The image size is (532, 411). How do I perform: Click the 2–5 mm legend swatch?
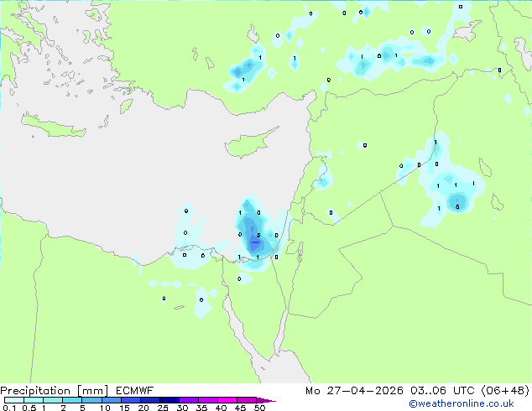click(x=72, y=400)
